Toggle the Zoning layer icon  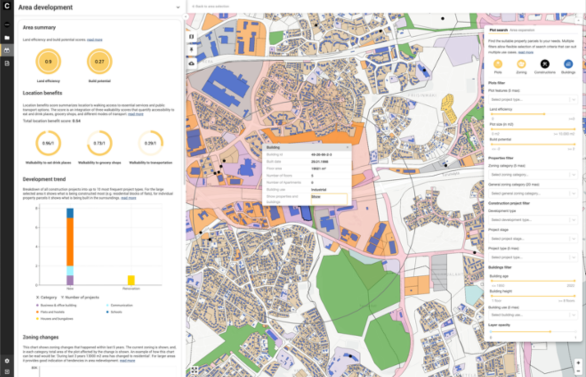(521, 64)
